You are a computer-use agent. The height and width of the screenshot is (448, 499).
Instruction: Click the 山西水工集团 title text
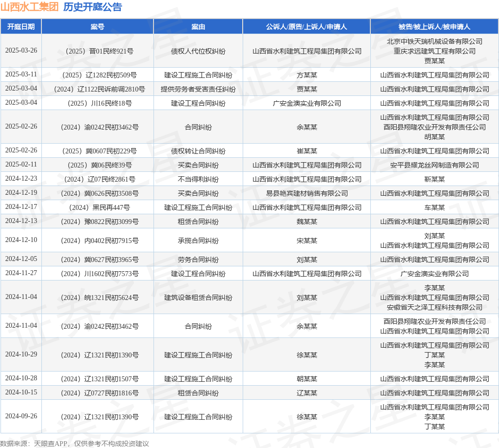29,7
